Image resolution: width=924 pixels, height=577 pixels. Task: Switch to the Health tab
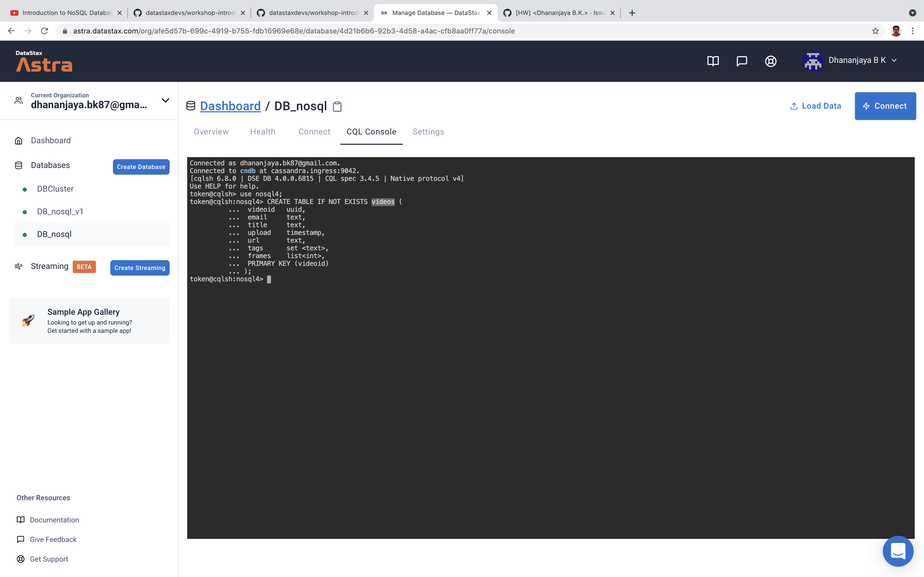(263, 132)
